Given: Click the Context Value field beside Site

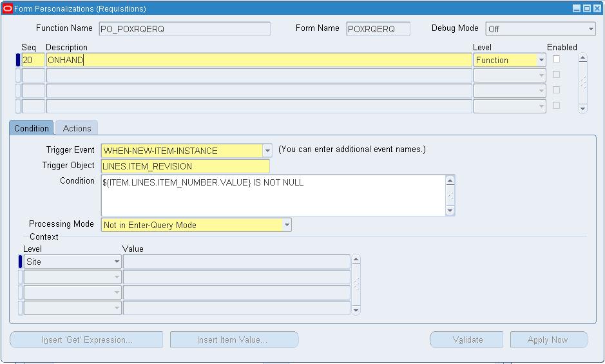Looking at the screenshot, I should [236, 262].
